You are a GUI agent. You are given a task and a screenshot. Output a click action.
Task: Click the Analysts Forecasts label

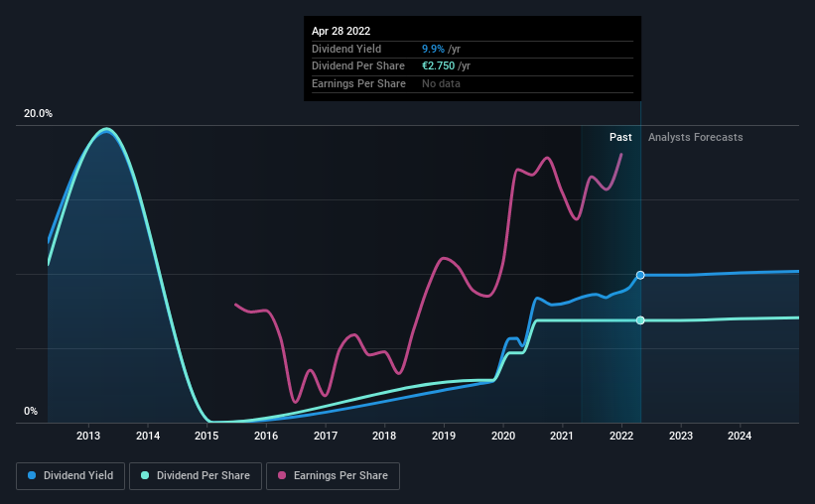click(x=696, y=137)
